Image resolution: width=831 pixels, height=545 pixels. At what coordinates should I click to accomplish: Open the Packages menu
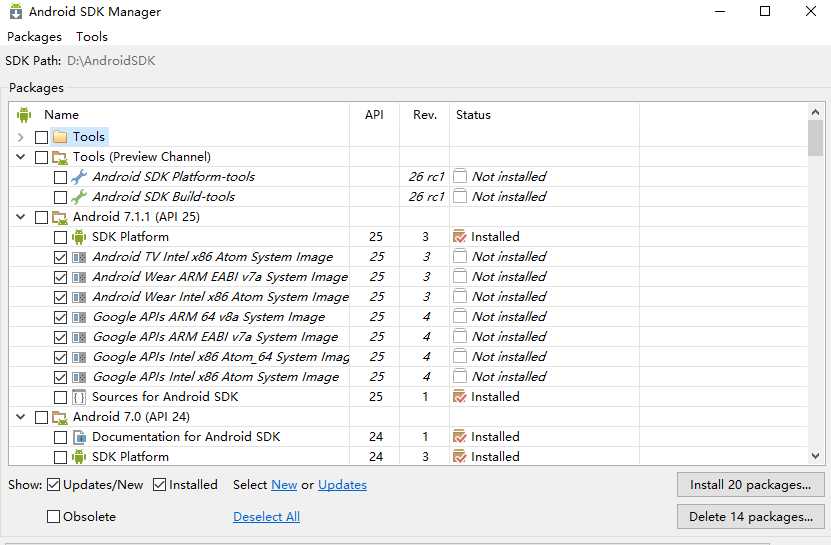[x=34, y=37]
